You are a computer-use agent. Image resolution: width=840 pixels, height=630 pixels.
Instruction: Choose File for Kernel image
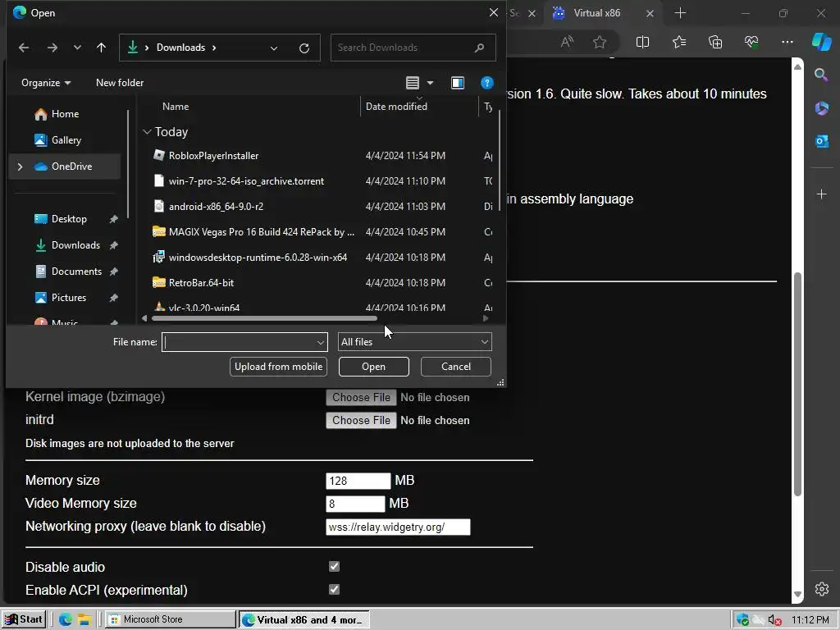click(361, 398)
